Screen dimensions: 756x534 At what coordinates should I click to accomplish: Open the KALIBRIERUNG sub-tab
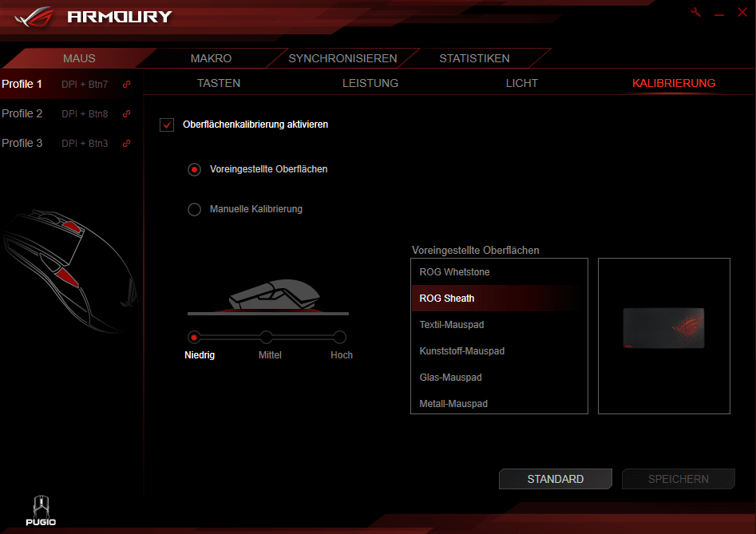click(x=674, y=83)
